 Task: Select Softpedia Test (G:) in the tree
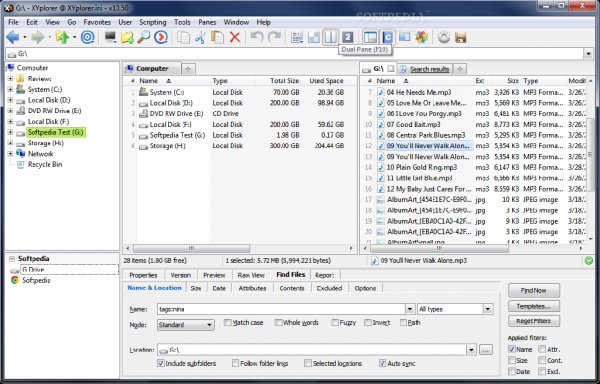point(56,132)
